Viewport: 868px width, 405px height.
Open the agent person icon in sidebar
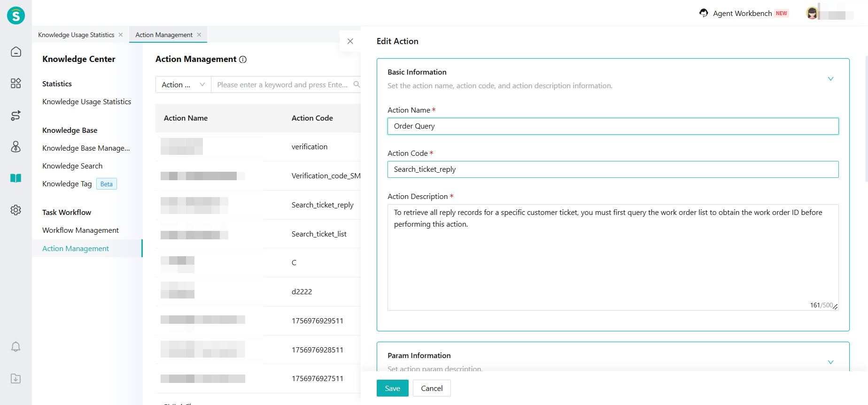(16, 147)
